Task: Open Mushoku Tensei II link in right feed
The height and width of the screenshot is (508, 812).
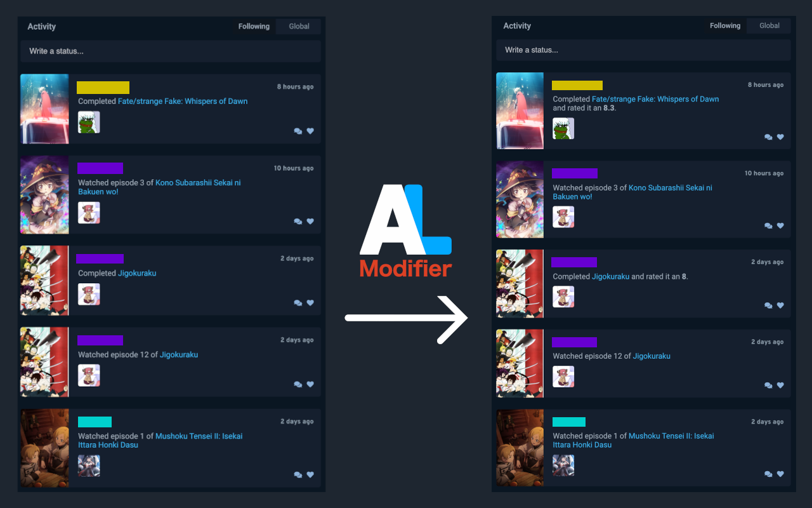Action: coord(633,441)
